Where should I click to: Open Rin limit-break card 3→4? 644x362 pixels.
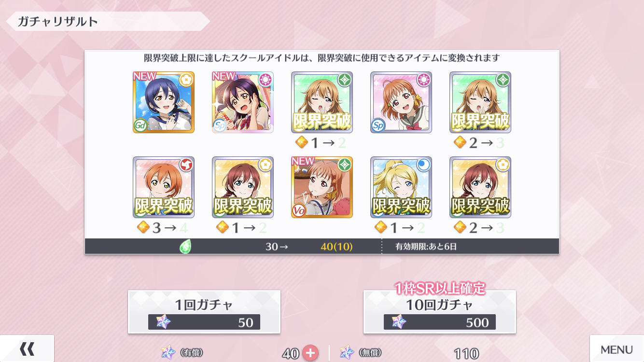coord(164,187)
